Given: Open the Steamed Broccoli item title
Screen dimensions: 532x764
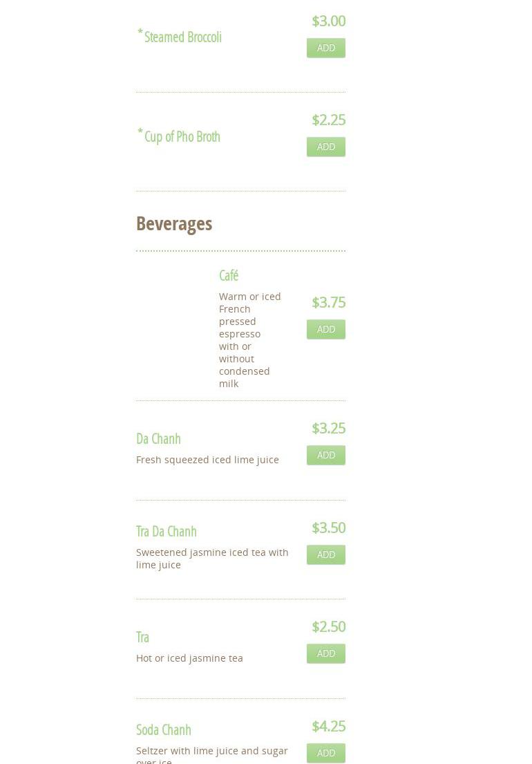Looking at the screenshot, I should pos(182,37).
